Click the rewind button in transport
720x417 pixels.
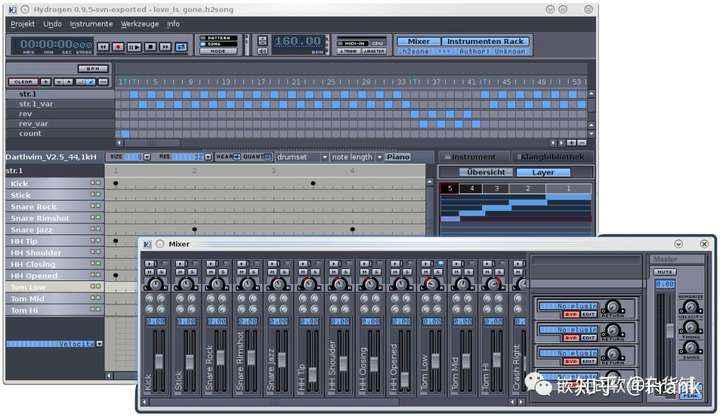(103, 46)
